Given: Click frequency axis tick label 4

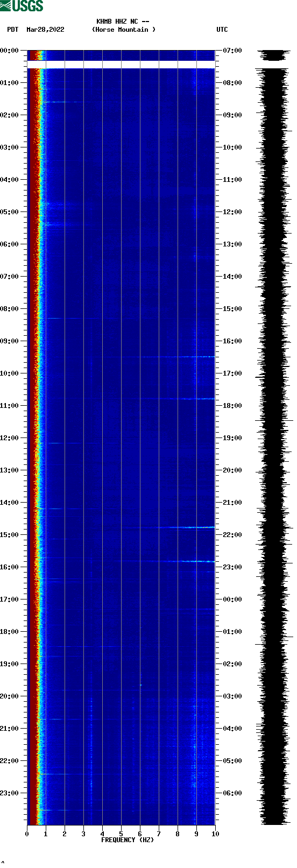Looking at the screenshot, I should click(102, 834).
